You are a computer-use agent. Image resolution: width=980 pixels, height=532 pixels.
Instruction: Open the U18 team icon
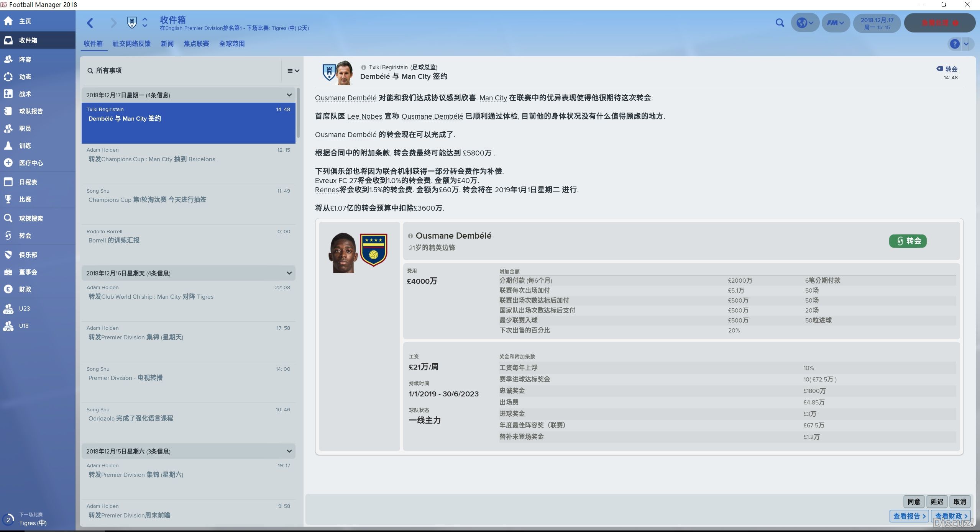(8, 326)
